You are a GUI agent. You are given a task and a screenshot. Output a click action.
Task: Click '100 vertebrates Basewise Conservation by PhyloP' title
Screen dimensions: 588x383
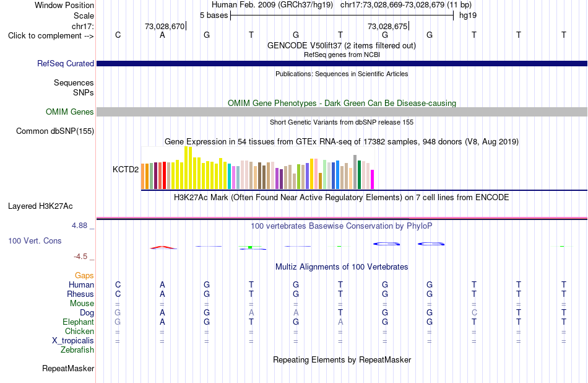[x=341, y=226]
